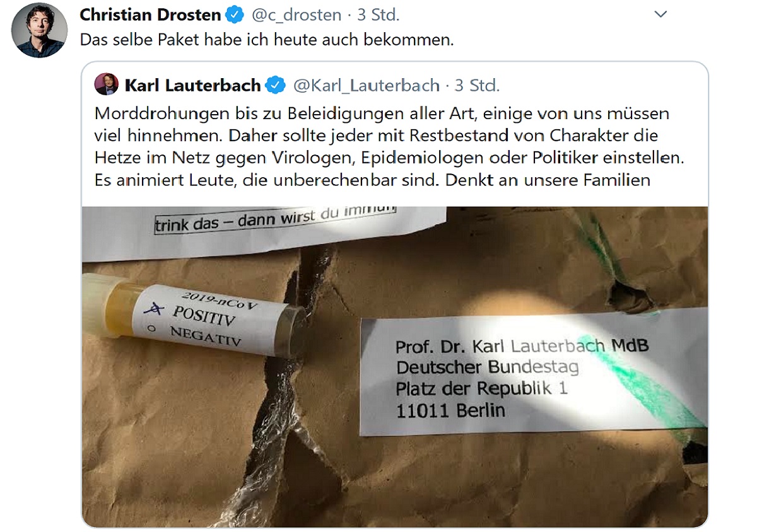Viewport: 757px width, 532px height.
Task: Open the quoted tweet's package photo
Action: click(395, 366)
